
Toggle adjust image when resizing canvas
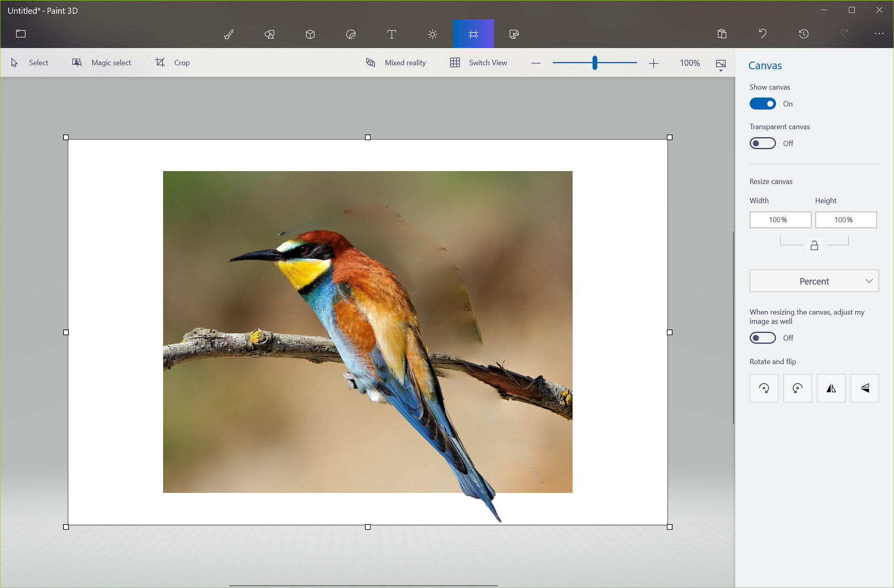point(763,338)
